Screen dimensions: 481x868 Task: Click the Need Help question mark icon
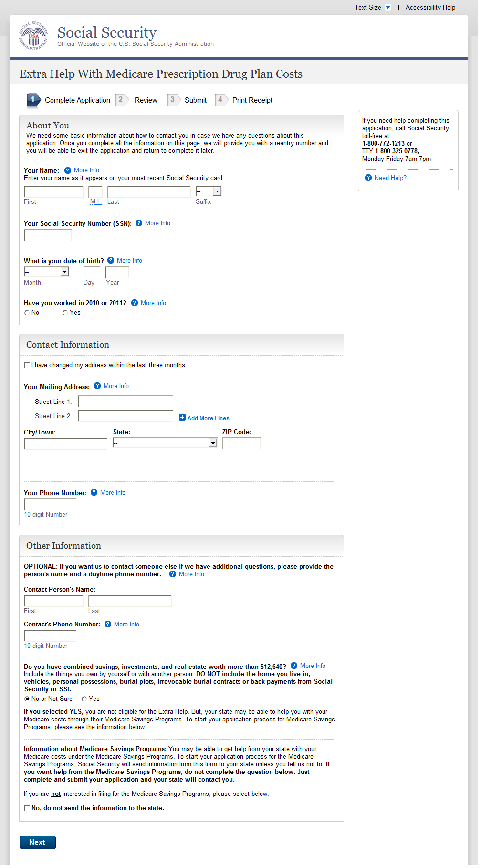tap(368, 178)
